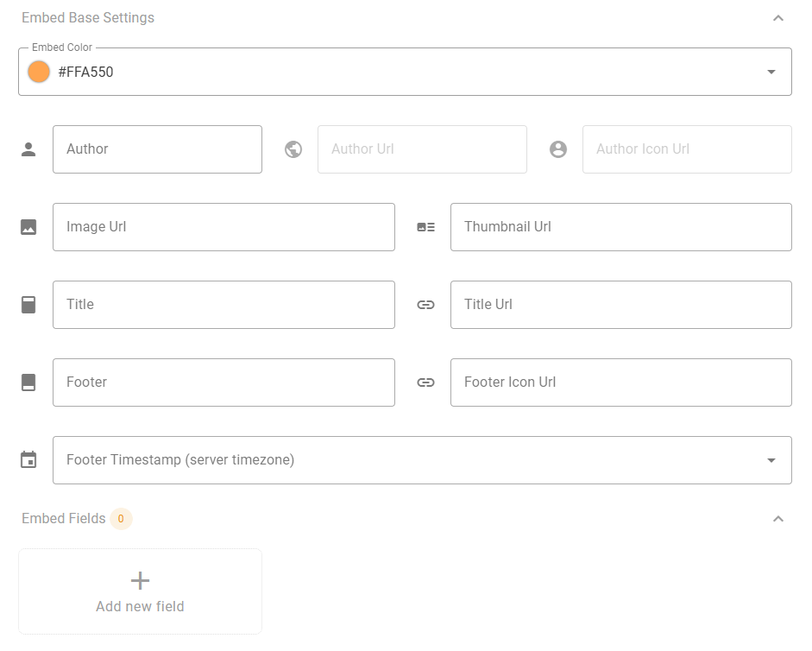The width and height of the screenshot is (812, 651).
Task: Click the image icon beside Image Url
Action: [28, 227]
